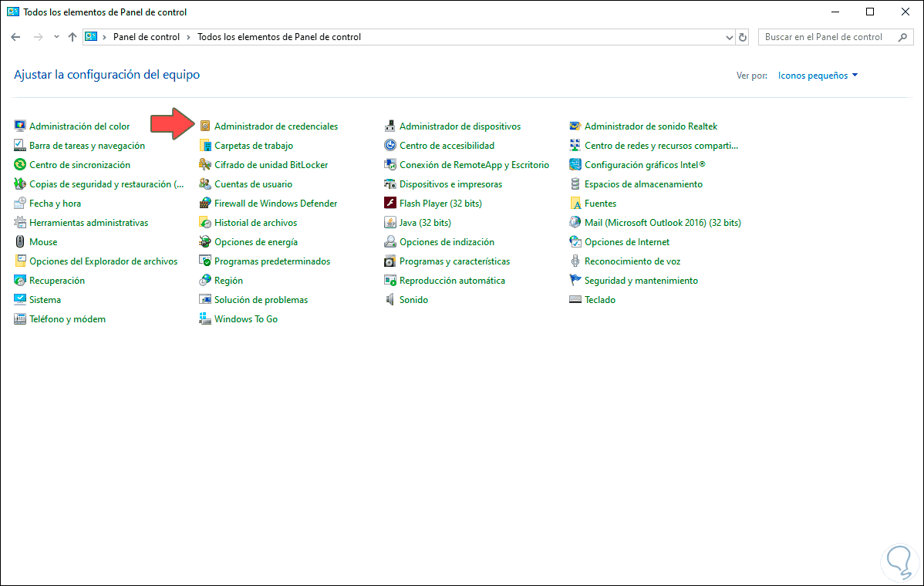The width and height of the screenshot is (924, 586).
Task: Click the Cifrado de unidad BitLocker icon
Action: click(x=205, y=165)
